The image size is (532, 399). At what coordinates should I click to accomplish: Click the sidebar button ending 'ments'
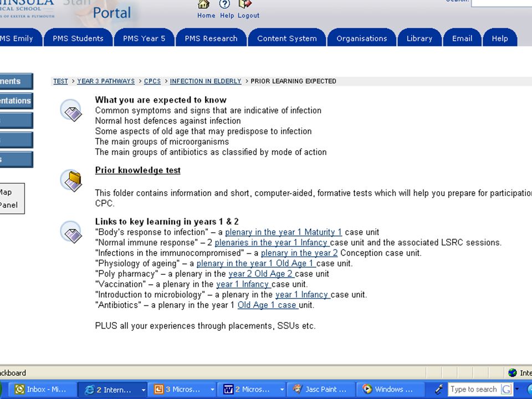tap(16, 81)
